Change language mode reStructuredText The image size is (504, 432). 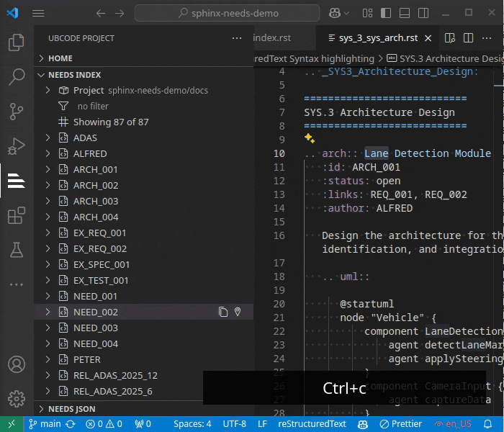coord(312,424)
